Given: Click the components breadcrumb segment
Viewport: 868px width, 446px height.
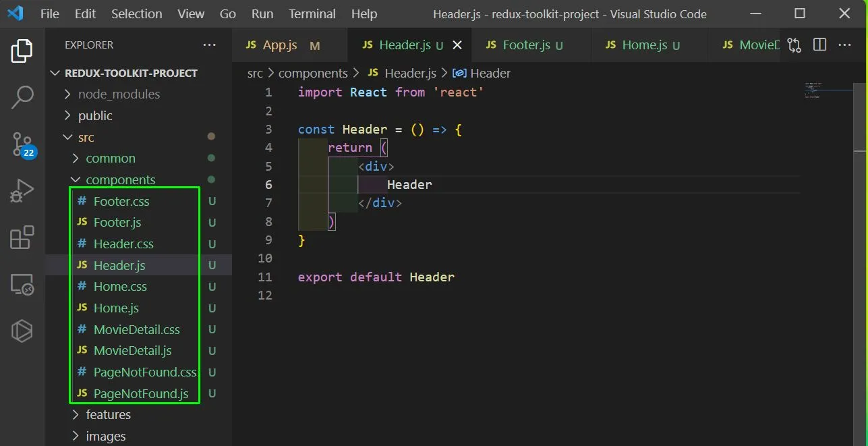Looking at the screenshot, I should pos(313,73).
